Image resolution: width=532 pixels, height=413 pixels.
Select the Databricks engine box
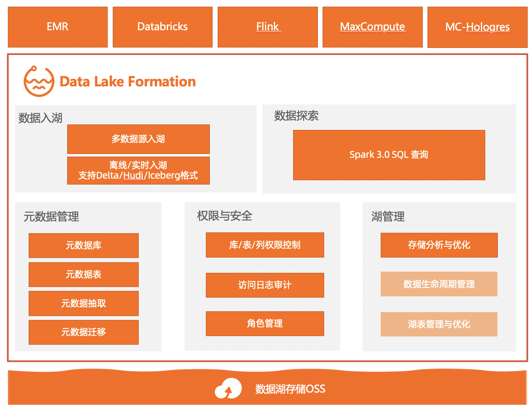163,27
